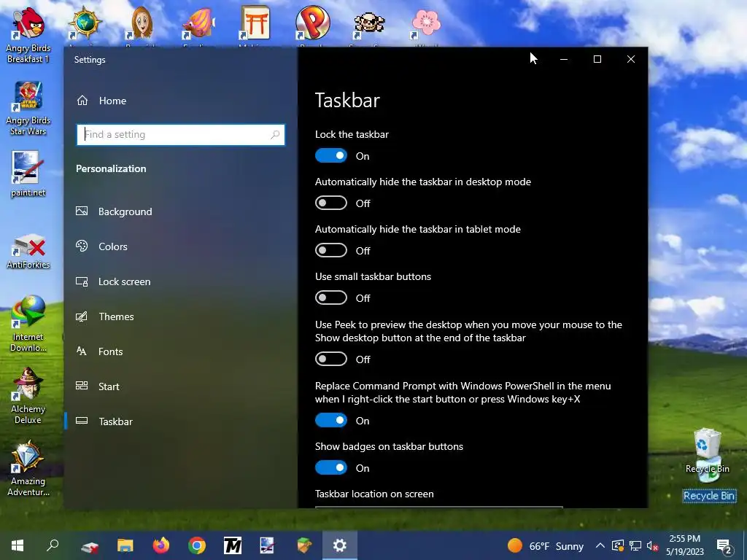The height and width of the screenshot is (560, 747).
Task: Go to Background personalization page
Action: coord(181,211)
